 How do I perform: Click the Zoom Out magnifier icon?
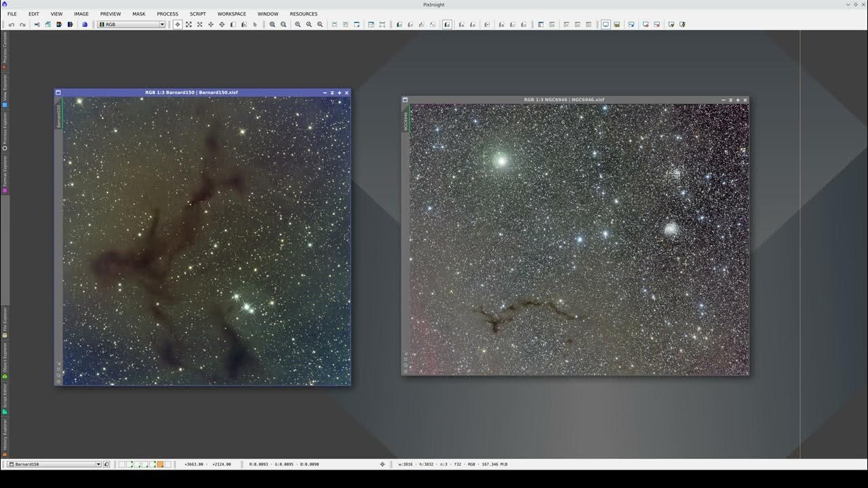pyautogui.click(x=283, y=24)
